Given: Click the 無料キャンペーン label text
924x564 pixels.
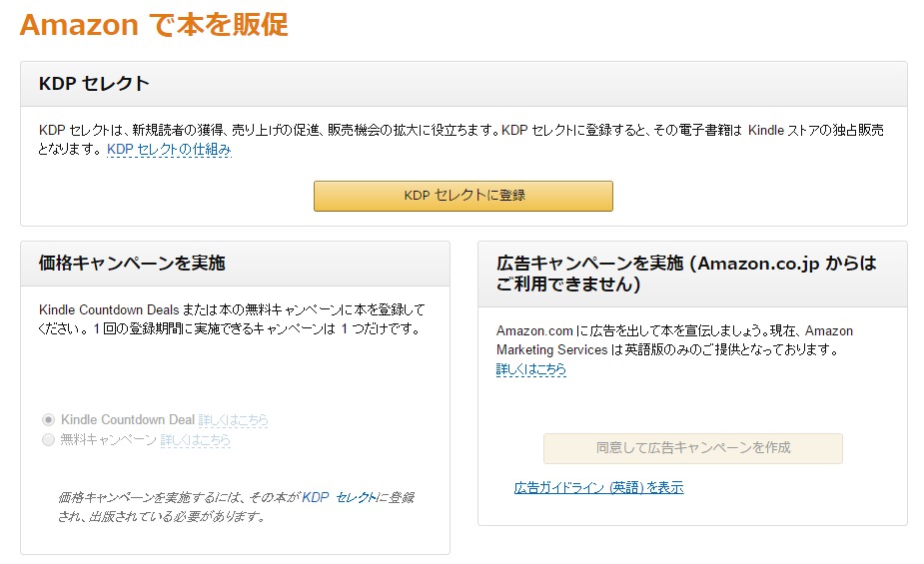Looking at the screenshot, I should (x=108, y=439).
